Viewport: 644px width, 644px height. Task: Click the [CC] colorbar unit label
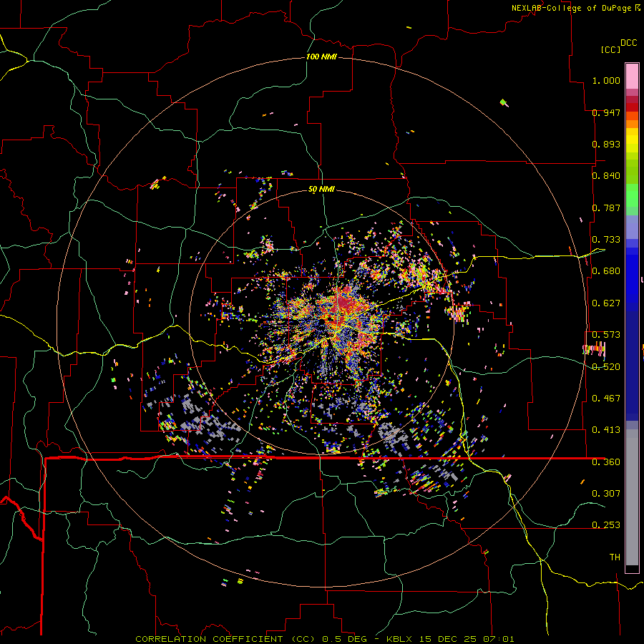click(x=610, y=49)
